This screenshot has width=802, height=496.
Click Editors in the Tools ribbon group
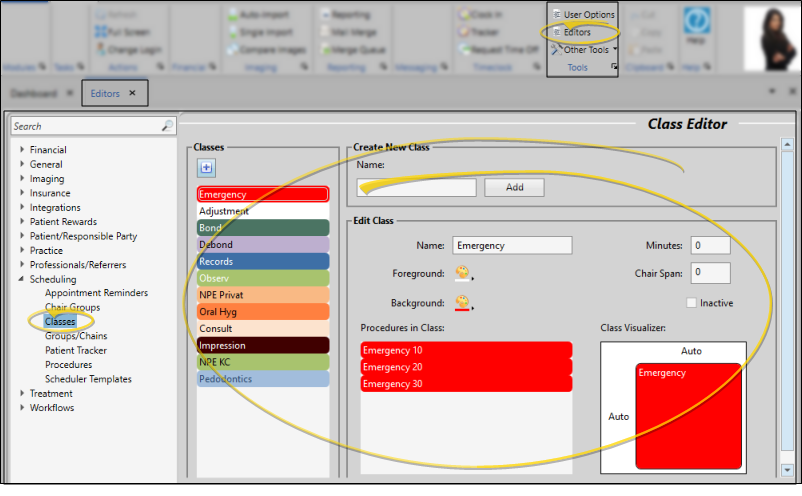pyautogui.click(x=575, y=32)
